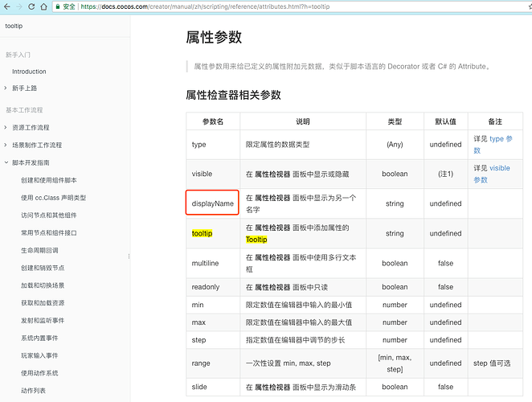This screenshot has height=402, width=532.
Task: Click the 备注 column header
Action: pos(495,121)
